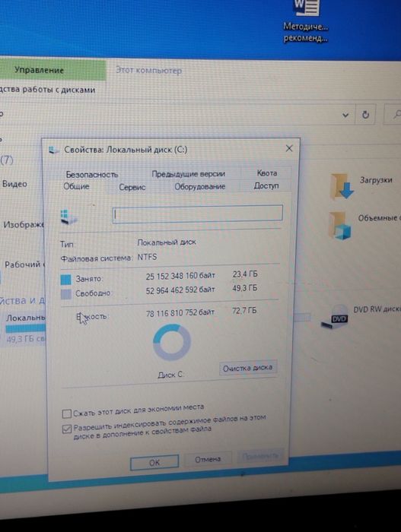Select the Изображения folder in Explorer
The width and height of the screenshot is (401, 532).
24,225
